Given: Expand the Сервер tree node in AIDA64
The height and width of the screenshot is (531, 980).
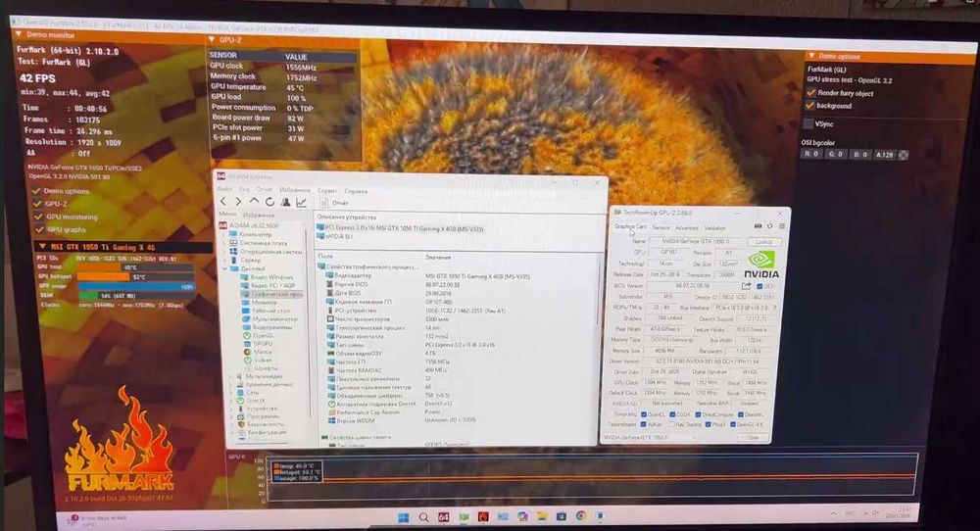Looking at the screenshot, I should (x=225, y=260).
